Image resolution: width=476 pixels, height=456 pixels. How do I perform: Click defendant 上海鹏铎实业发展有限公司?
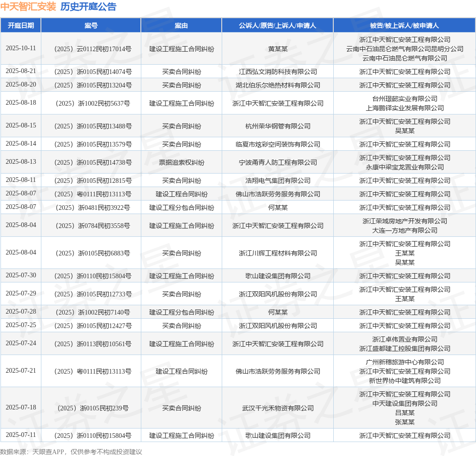[405, 108]
